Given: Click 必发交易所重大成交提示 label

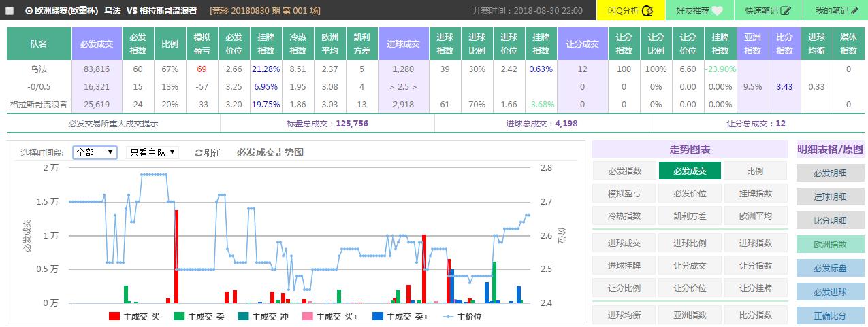Looking at the screenshot, I should click(113, 123).
